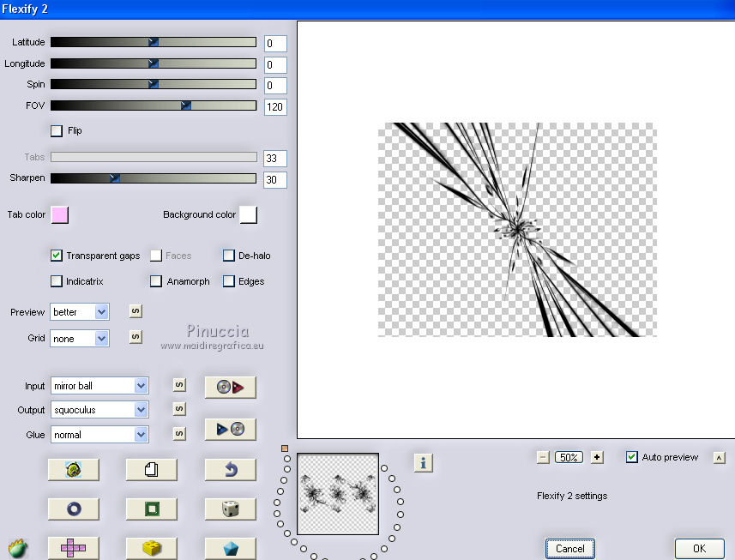Click the Cancel button
This screenshot has height=560, width=735.
[x=570, y=549]
